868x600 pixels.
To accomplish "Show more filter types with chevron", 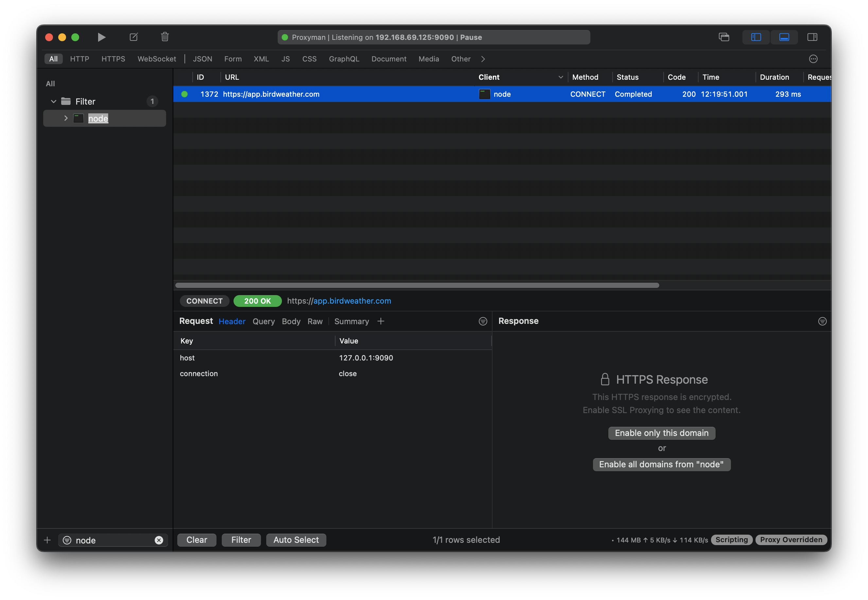I will click(483, 59).
